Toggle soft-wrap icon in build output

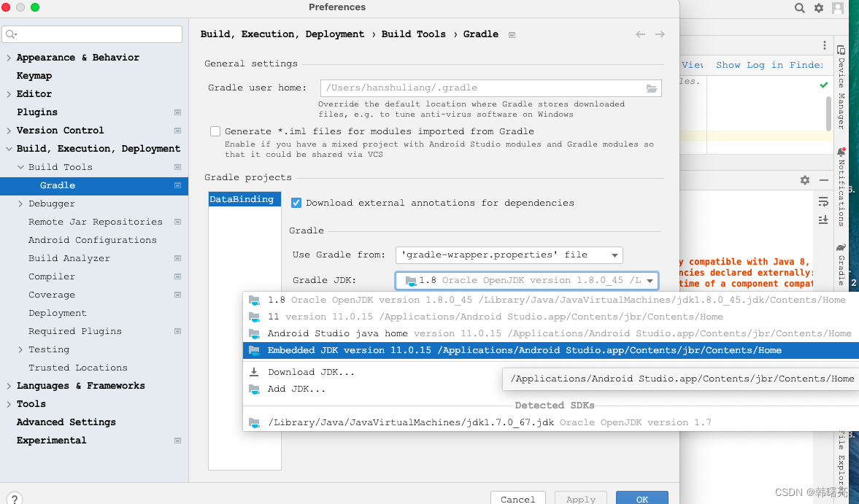(x=823, y=202)
